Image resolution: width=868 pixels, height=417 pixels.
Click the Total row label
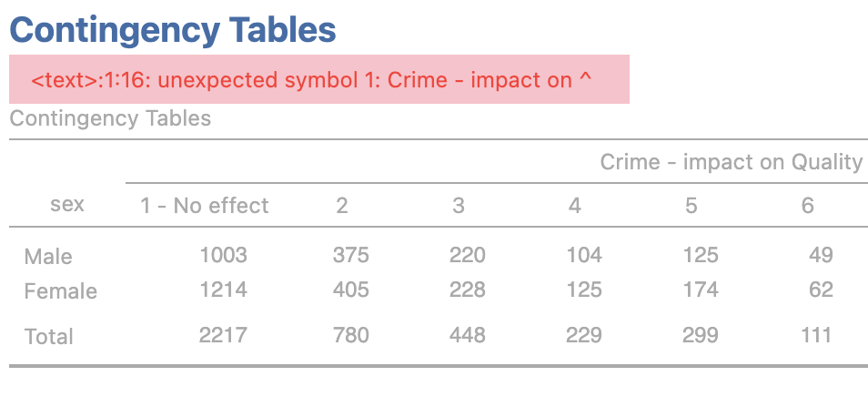49,337
